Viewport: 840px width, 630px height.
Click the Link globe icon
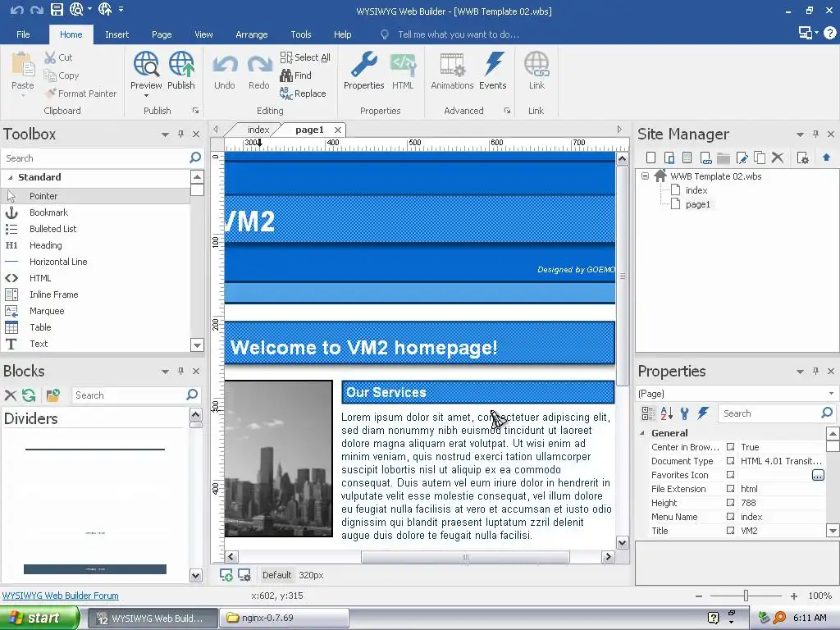point(536,64)
